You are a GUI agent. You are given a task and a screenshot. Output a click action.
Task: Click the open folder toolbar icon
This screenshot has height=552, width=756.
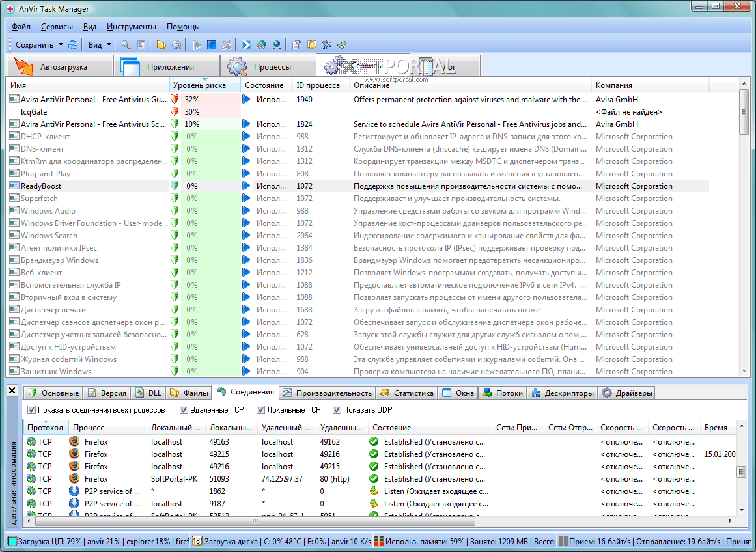point(161,45)
